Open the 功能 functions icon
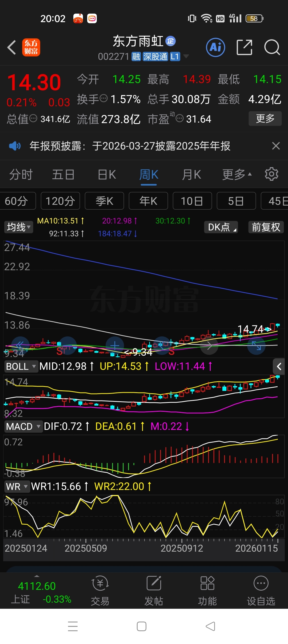Image resolution: width=288 pixels, height=644 pixels. coord(207,590)
